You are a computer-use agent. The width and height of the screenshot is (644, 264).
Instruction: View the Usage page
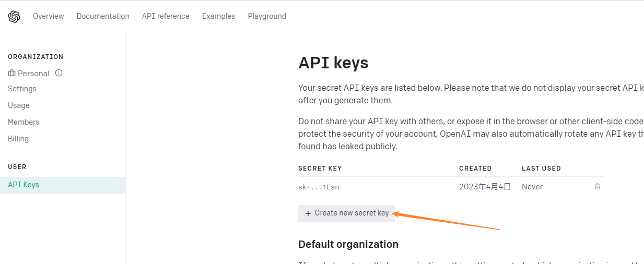(x=19, y=105)
